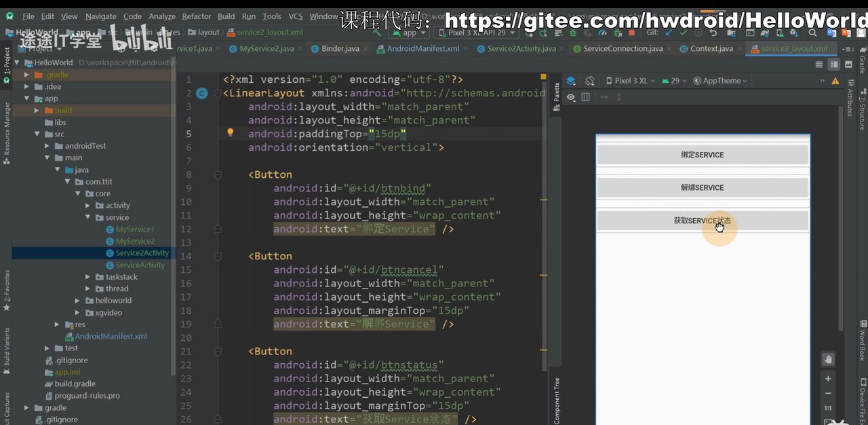Image resolution: width=868 pixels, height=425 pixels.
Task: Click the 绑定SERVICE button in preview
Action: point(703,155)
